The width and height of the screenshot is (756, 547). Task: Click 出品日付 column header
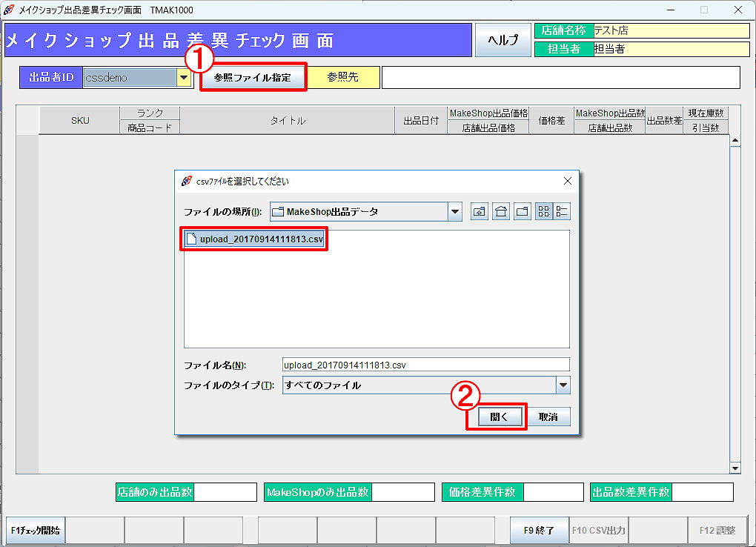(x=422, y=120)
